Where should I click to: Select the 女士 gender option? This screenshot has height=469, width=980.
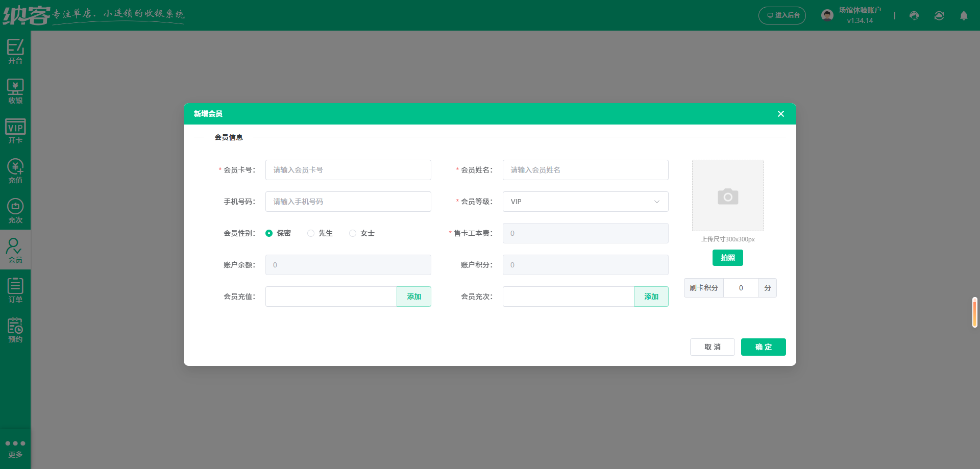[352, 233]
